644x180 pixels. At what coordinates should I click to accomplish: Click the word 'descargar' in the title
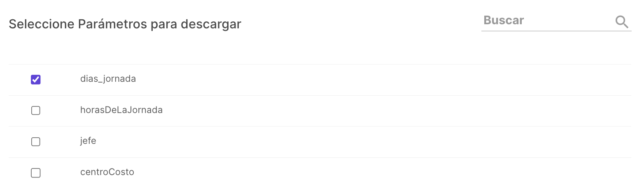tap(211, 25)
